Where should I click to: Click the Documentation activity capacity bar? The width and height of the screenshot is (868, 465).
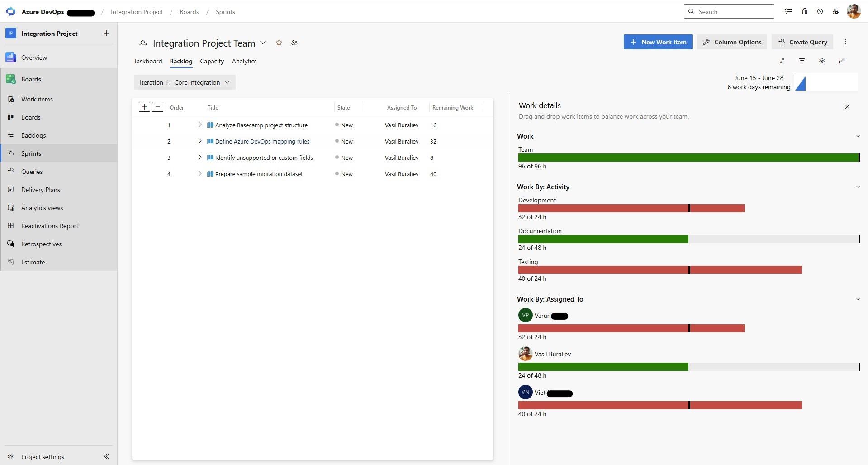[689, 239]
